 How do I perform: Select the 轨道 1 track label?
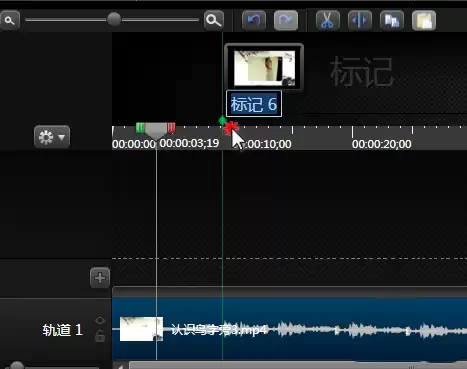coord(62,330)
